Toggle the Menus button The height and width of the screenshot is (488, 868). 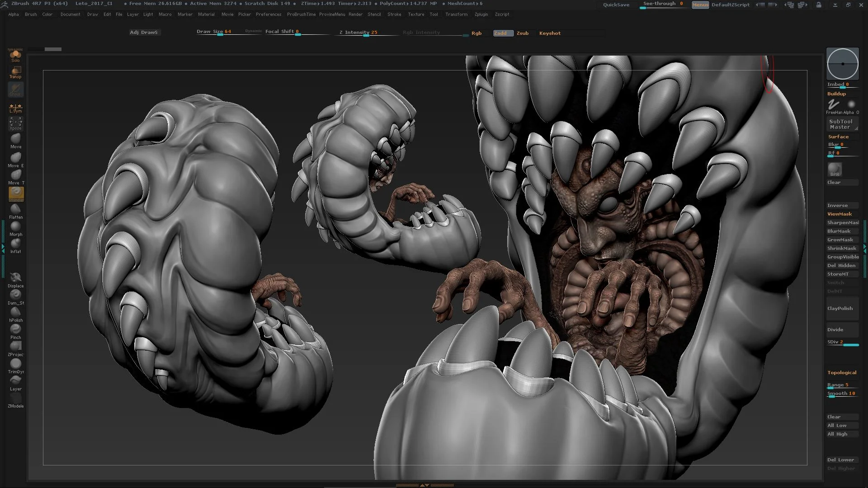click(x=700, y=5)
